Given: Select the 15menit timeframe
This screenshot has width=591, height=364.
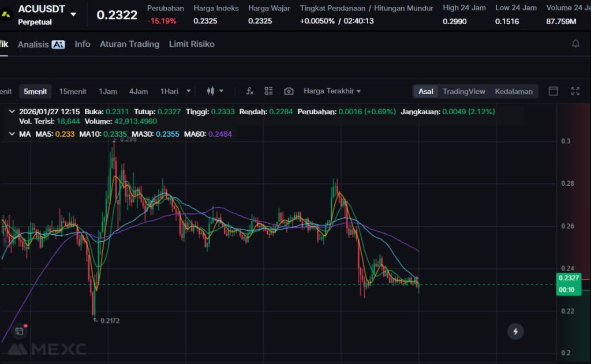Looking at the screenshot, I should 73,91.
